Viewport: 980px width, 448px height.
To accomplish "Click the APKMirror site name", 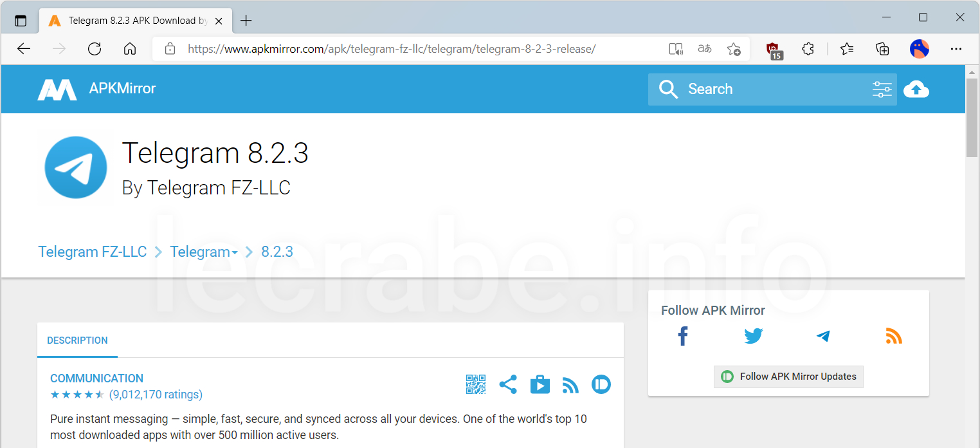I will tap(122, 89).
